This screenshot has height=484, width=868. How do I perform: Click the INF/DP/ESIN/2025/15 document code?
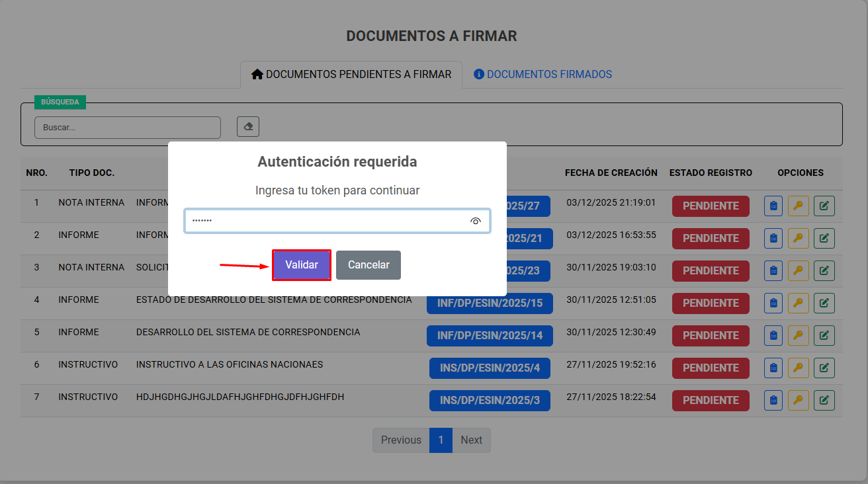490,303
